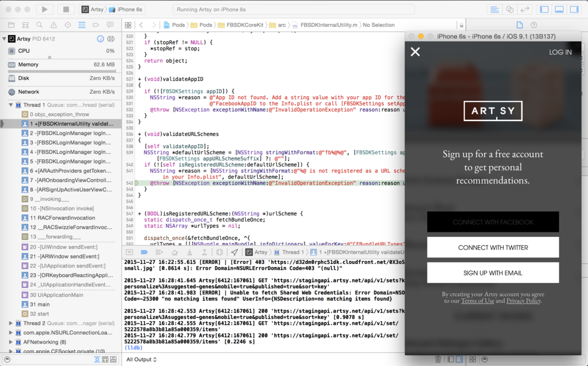Clear console with the trash icon

438,359
